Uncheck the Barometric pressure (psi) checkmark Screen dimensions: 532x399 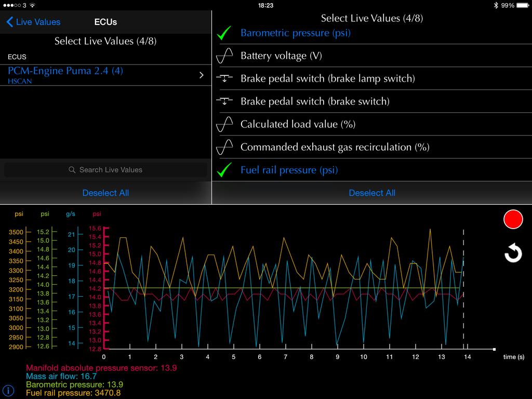(224, 33)
